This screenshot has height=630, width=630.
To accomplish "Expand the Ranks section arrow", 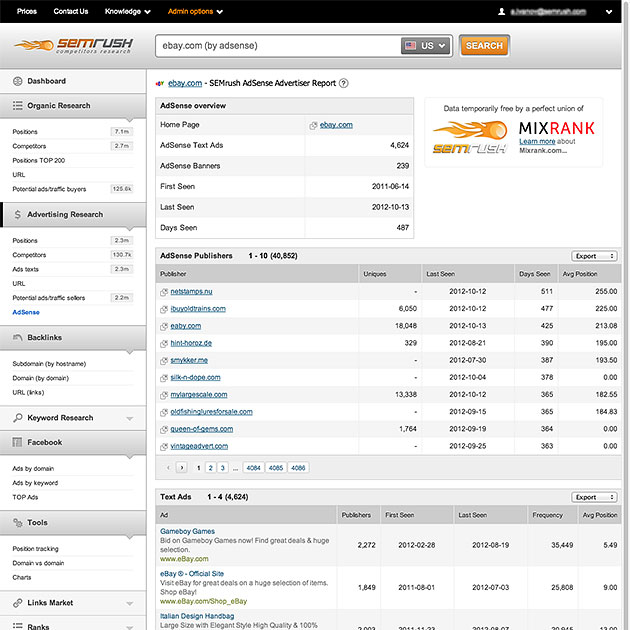I will (x=129, y=627).
